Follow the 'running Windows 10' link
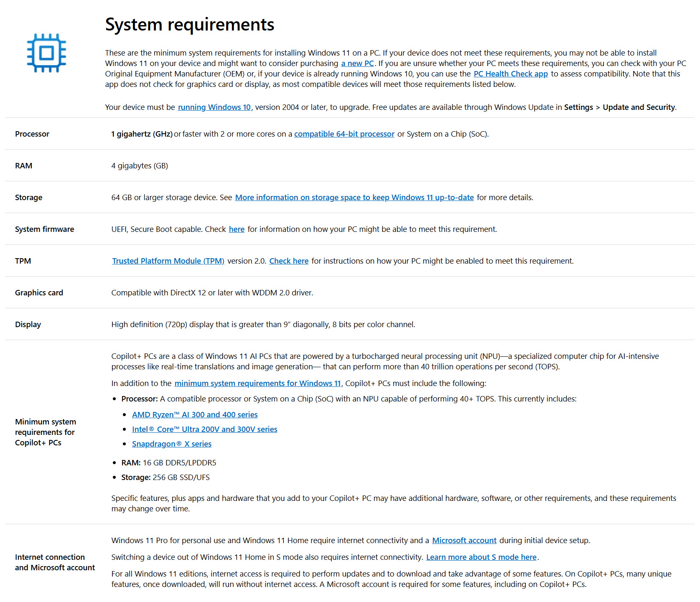 (214, 107)
